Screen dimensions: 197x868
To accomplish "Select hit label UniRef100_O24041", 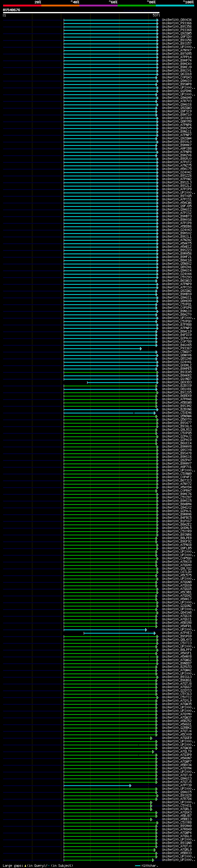I will [176, 362].
